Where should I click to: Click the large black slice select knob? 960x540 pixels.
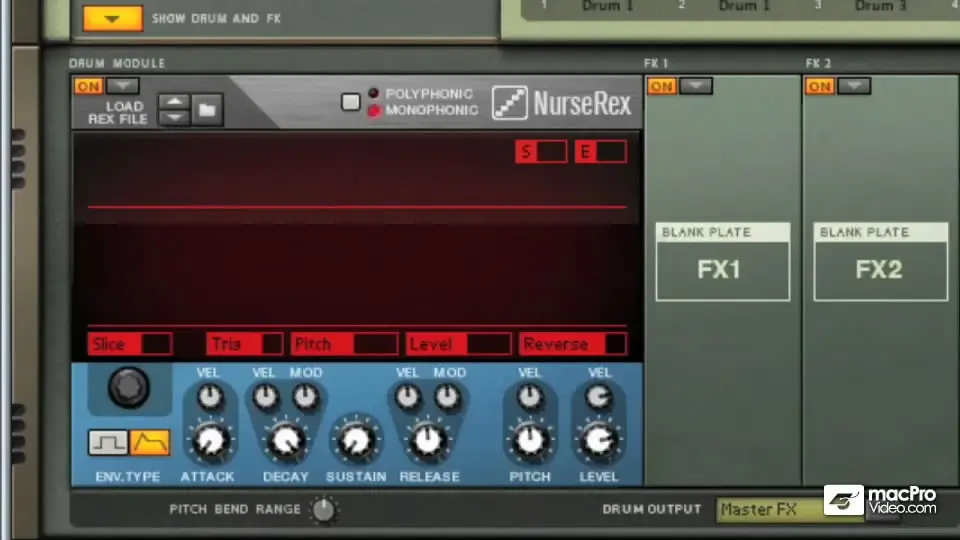[129, 388]
